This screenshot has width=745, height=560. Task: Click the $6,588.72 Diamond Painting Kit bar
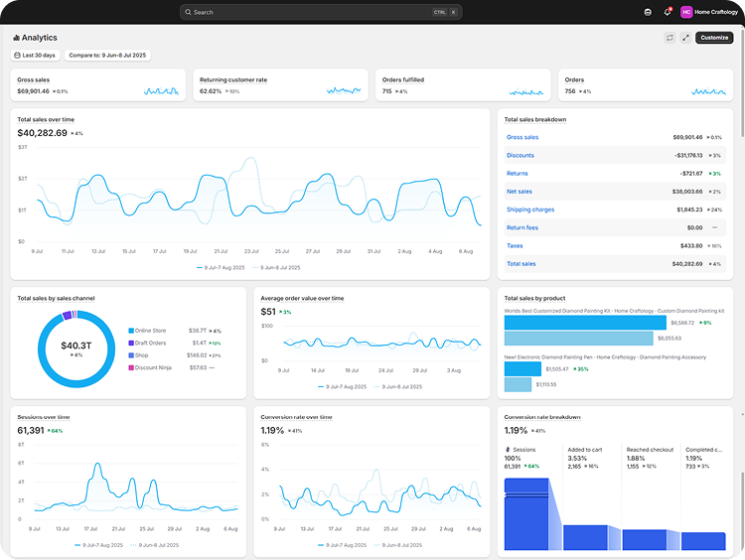tap(585, 323)
